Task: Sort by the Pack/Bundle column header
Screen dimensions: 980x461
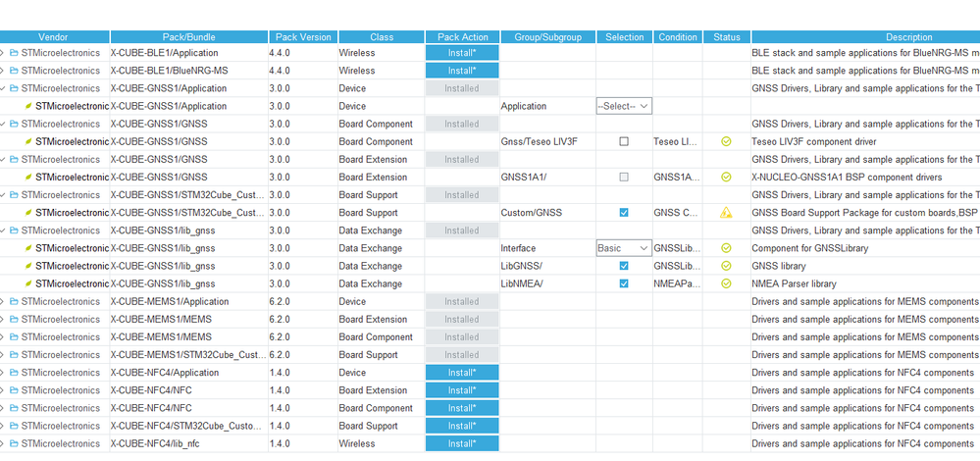Action: 189,37
